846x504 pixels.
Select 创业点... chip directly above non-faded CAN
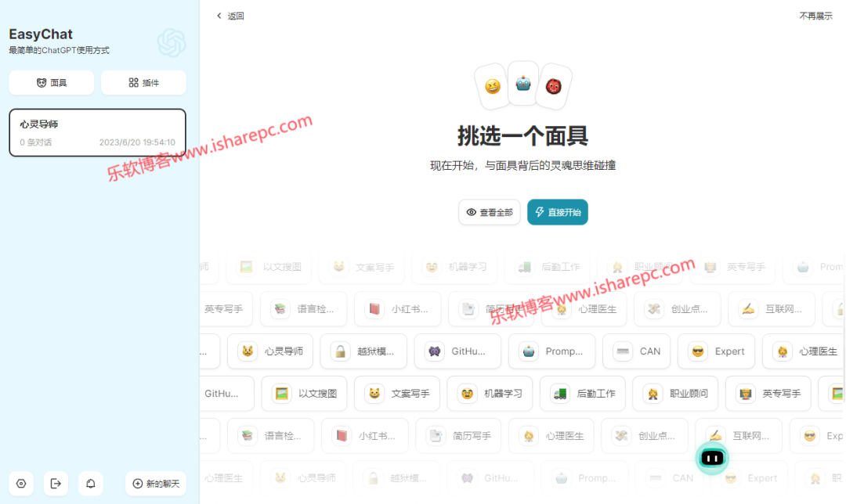tap(677, 309)
